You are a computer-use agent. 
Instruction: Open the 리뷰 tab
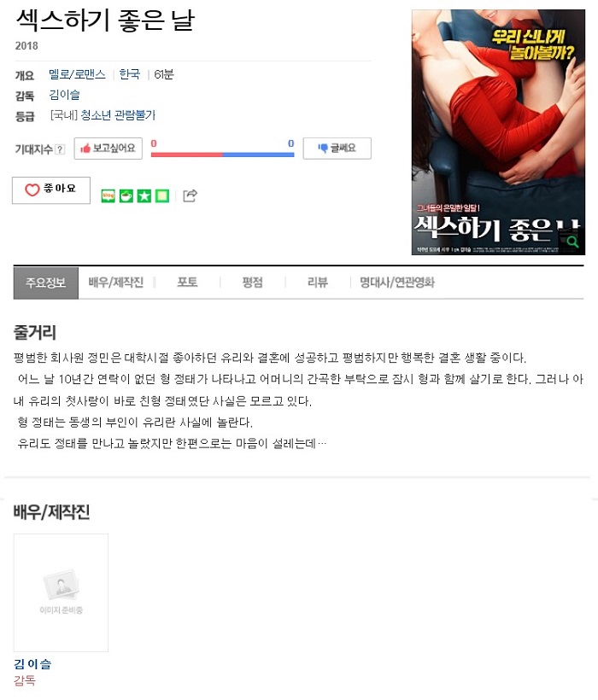coord(318,283)
